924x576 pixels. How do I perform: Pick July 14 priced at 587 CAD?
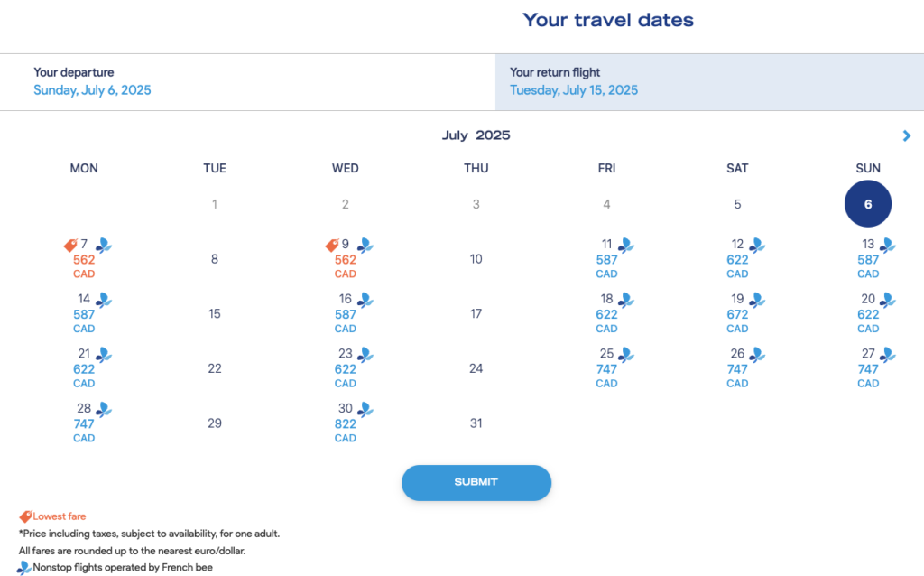[84, 313]
